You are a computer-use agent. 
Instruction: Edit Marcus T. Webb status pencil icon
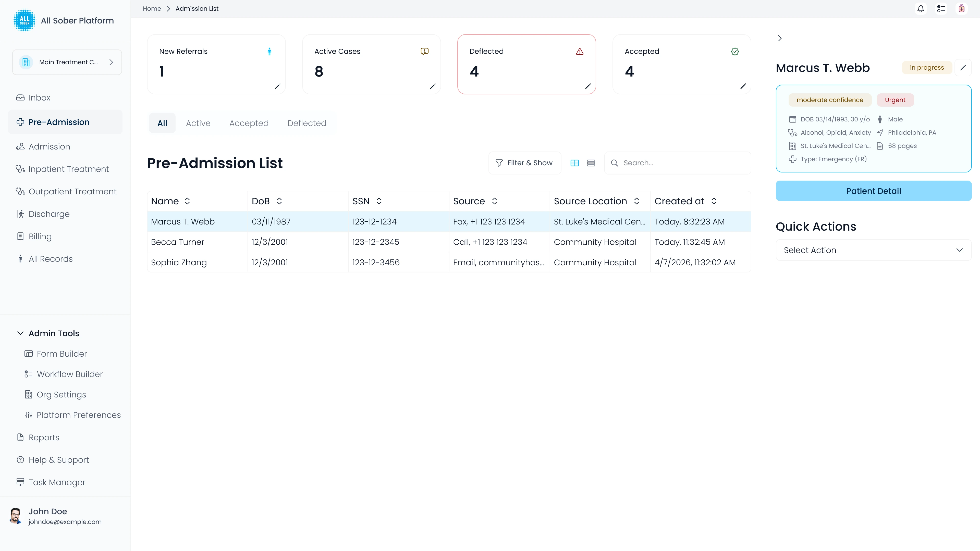pos(963,68)
